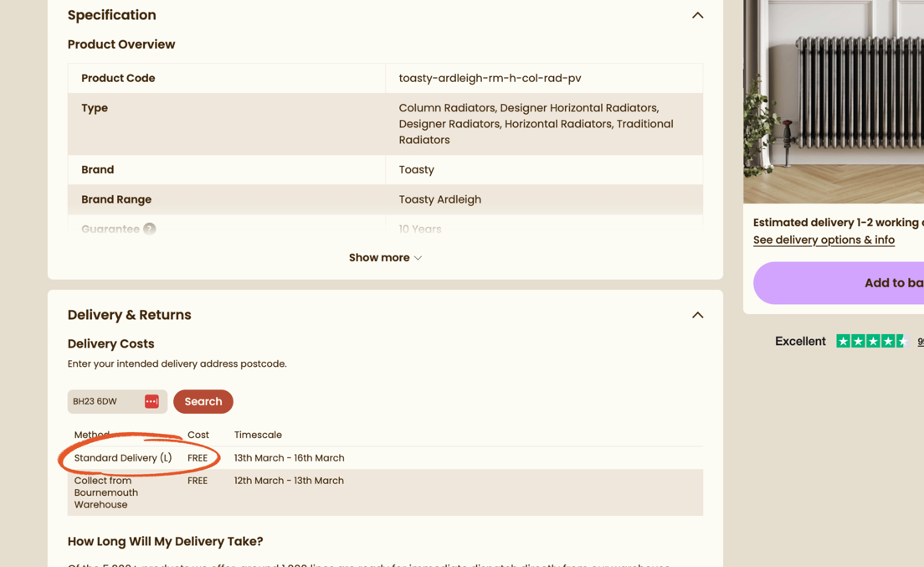The width and height of the screenshot is (924, 567).
Task: Click the Timescale column header
Action: (258, 436)
